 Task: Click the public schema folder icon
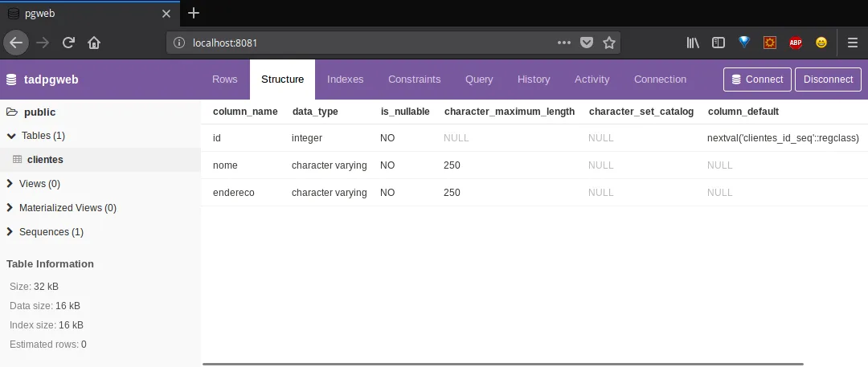[12, 112]
